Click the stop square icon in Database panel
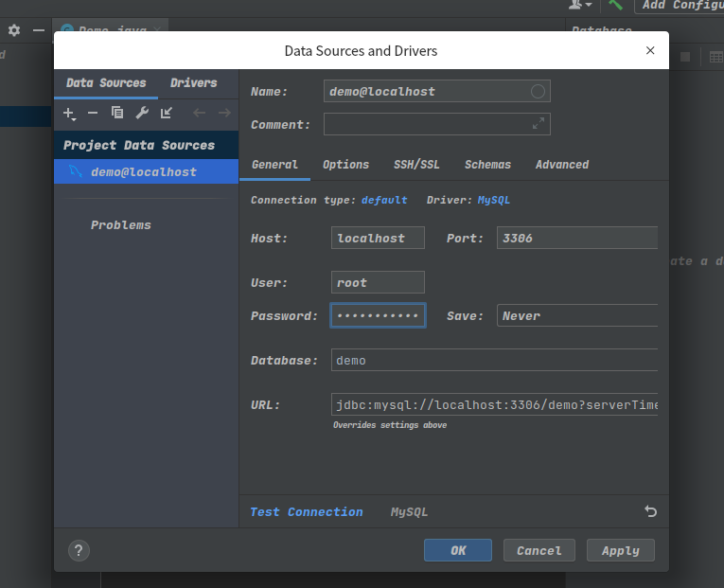The width and height of the screenshot is (724, 588). click(685, 57)
